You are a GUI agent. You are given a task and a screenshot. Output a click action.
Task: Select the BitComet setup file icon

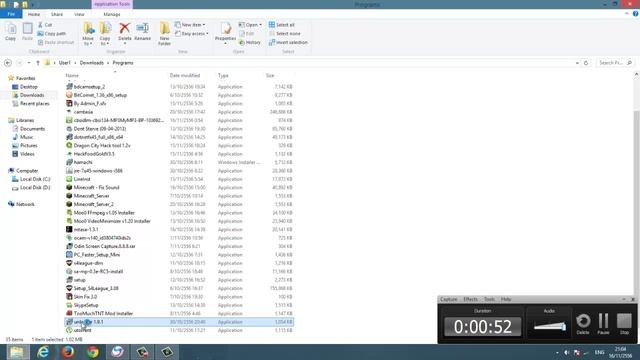coord(69,95)
